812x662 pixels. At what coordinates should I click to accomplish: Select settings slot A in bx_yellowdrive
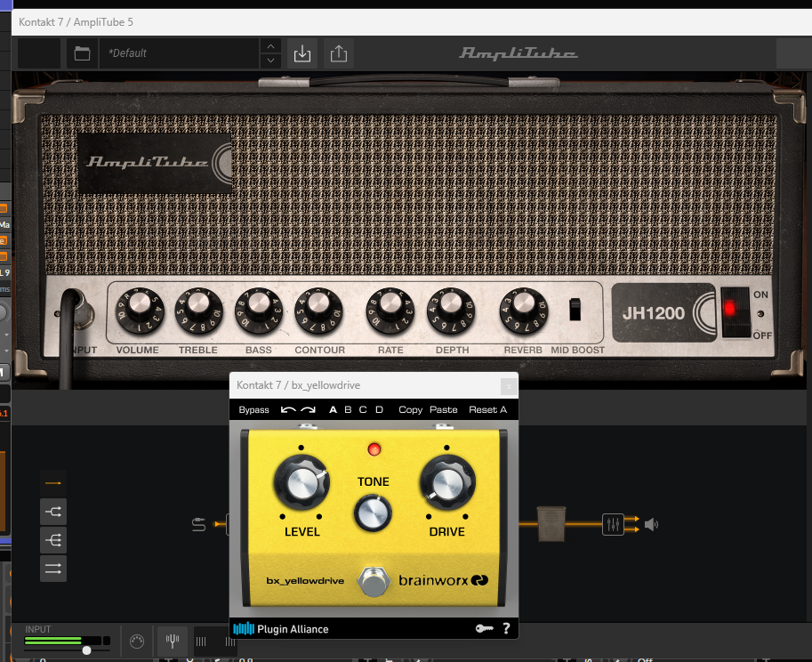[333, 409]
